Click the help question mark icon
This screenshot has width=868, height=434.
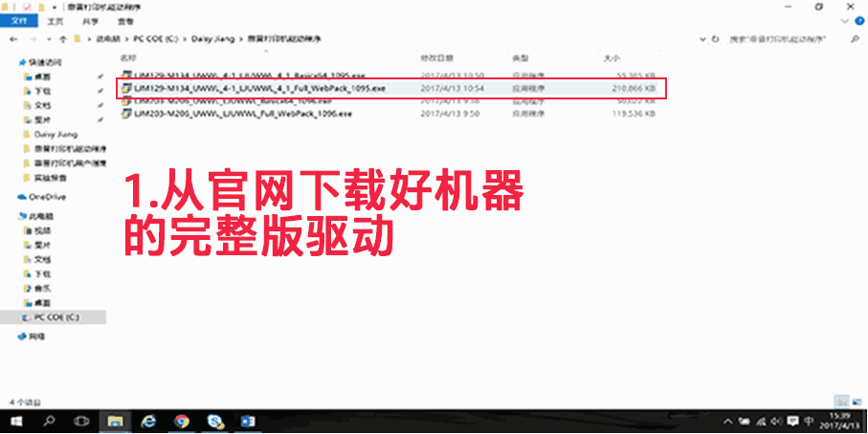(858, 20)
